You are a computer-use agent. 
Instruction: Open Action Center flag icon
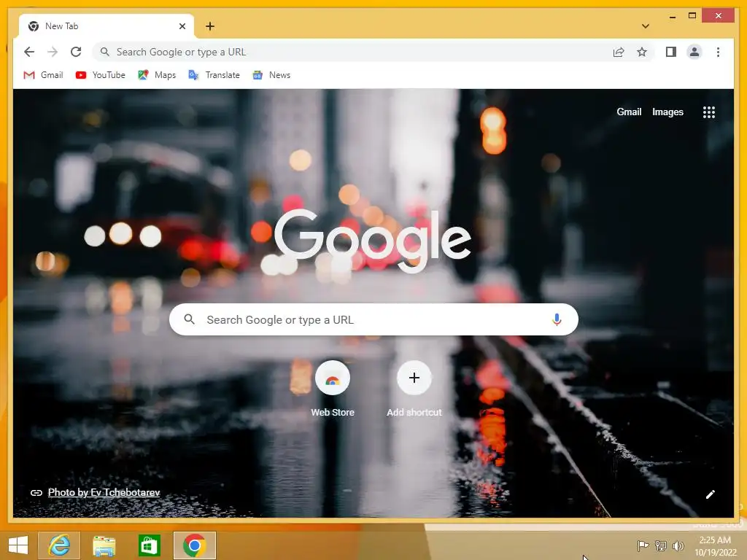643,545
